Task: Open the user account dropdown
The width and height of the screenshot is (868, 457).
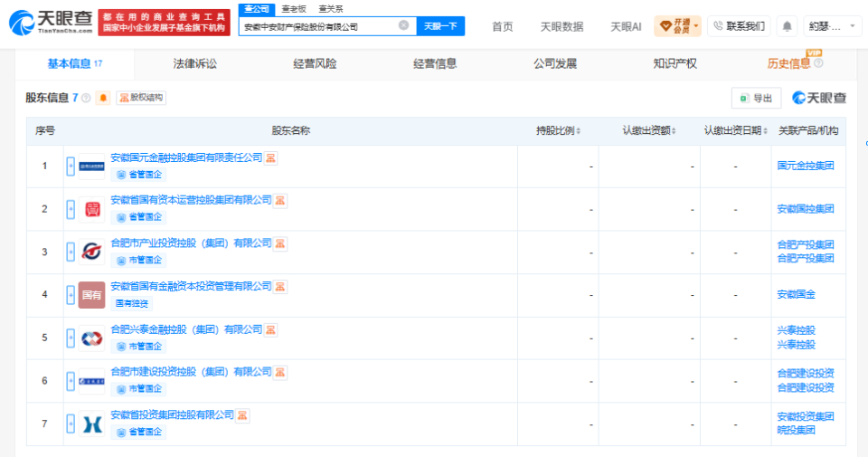Action: point(832,26)
